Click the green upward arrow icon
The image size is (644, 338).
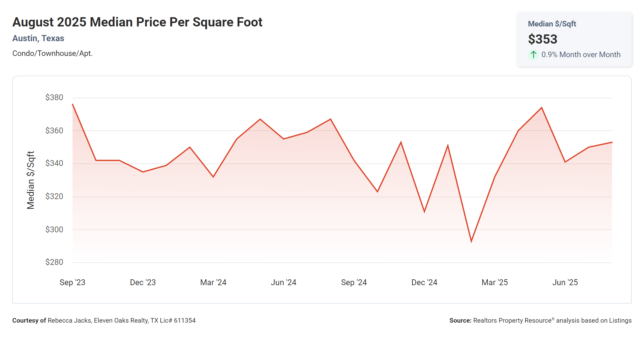[533, 55]
